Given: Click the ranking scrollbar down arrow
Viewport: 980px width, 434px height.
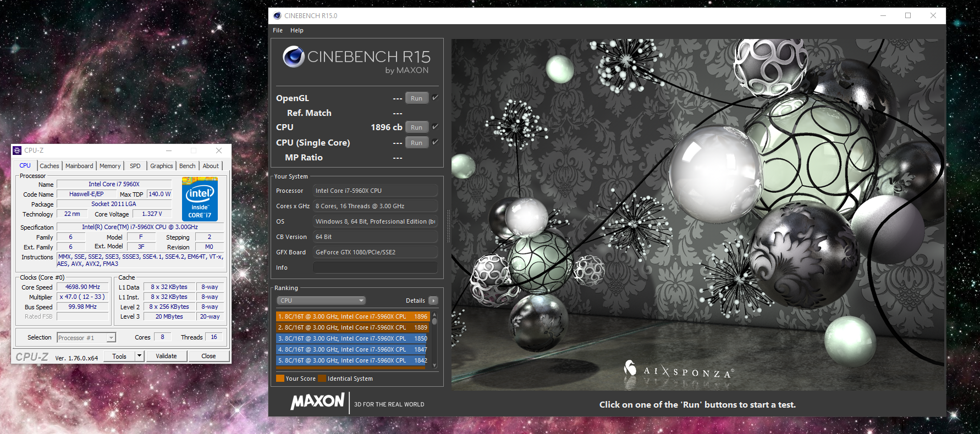Looking at the screenshot, I should click(434, 365).
